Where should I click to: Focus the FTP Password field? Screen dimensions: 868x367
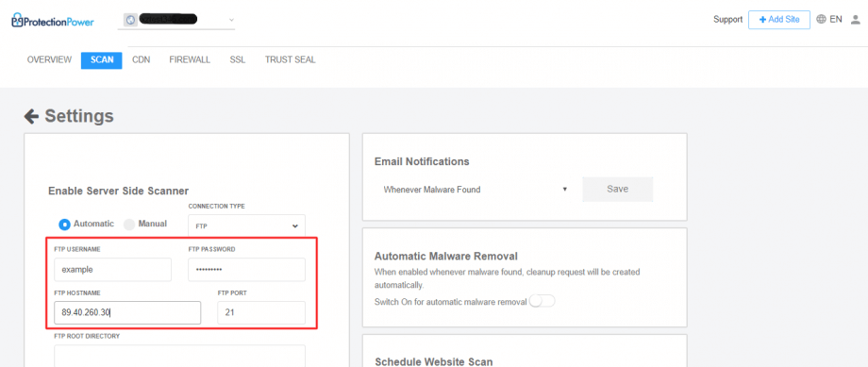coord(246,270)
